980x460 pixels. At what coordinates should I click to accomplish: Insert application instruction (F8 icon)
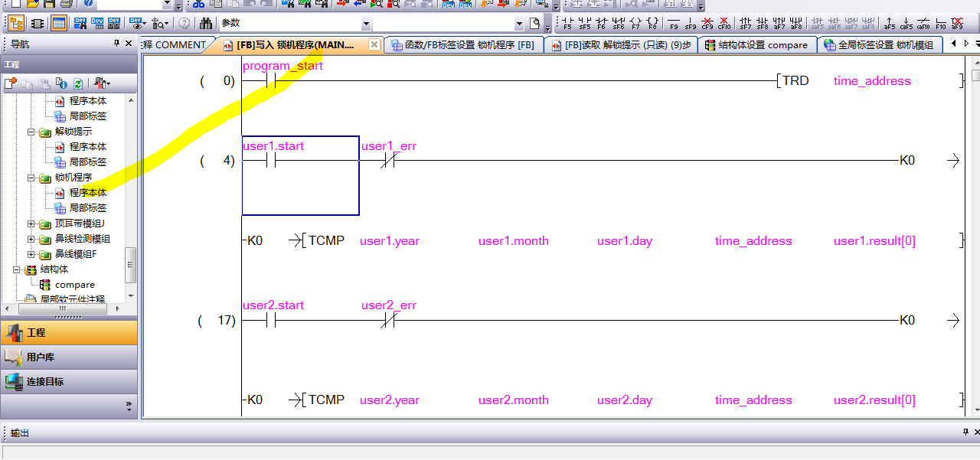[x=652, y=23]
